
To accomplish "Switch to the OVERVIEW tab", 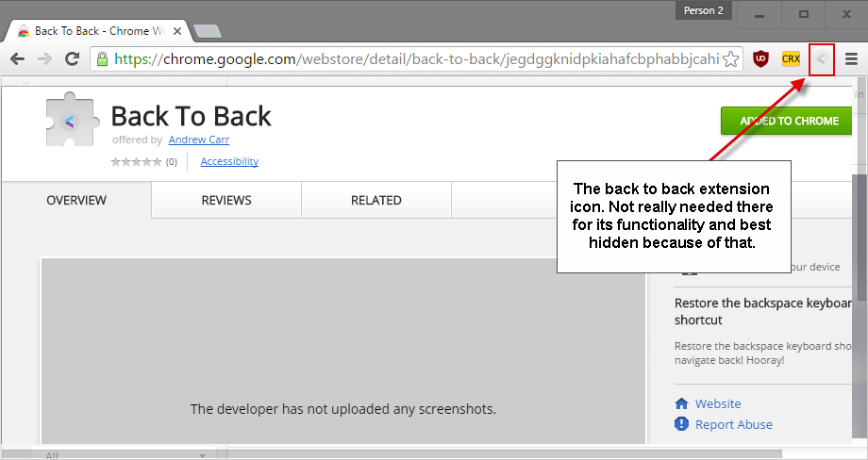I will 76,200.
